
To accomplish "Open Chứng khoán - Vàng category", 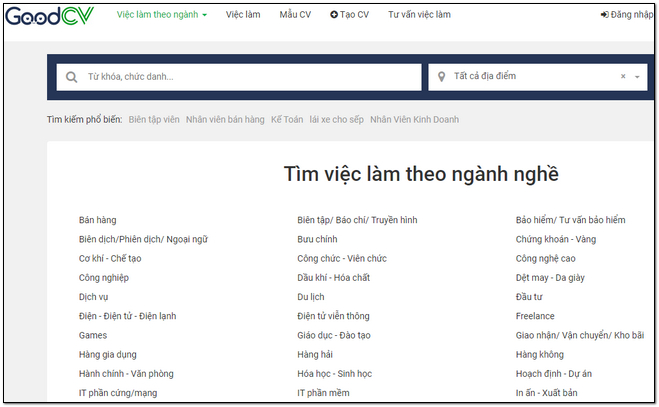I will pos(556,239).
